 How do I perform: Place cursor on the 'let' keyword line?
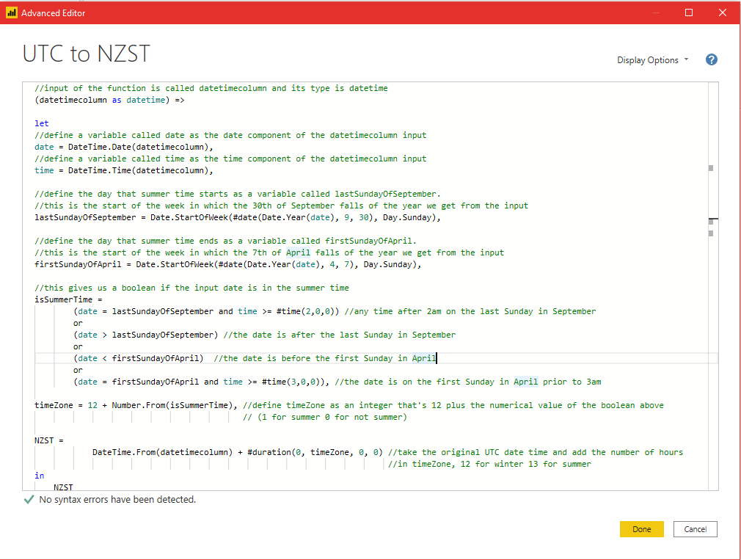pyautogui.click(x=42, y=123)
